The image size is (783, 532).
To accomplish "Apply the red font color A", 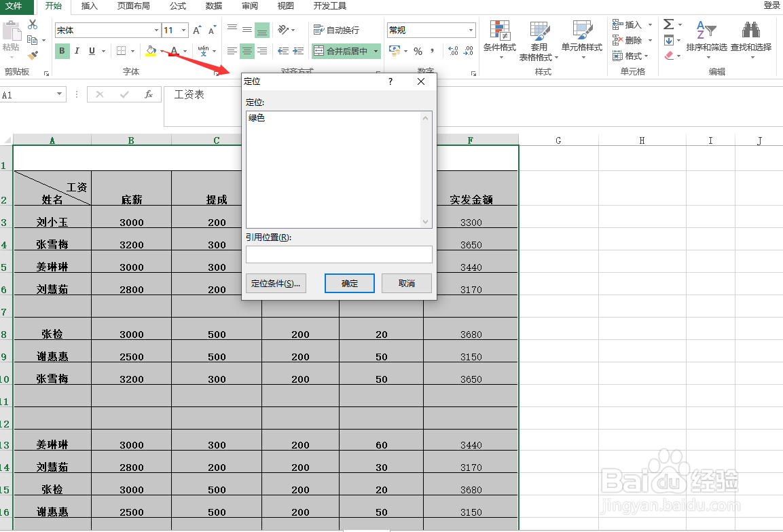I will click(174, 51).
